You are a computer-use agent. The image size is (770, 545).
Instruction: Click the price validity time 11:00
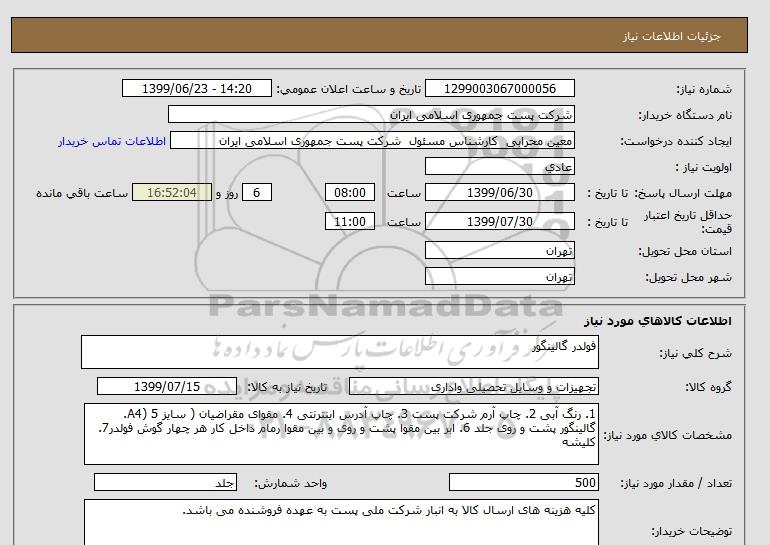[350, 221]
